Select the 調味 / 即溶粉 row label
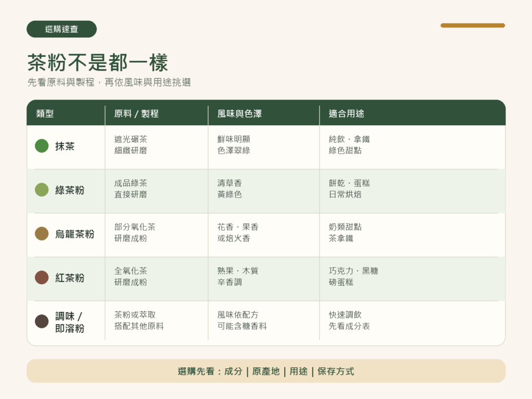This screenshot has height=399, width=532. [70, 322]
